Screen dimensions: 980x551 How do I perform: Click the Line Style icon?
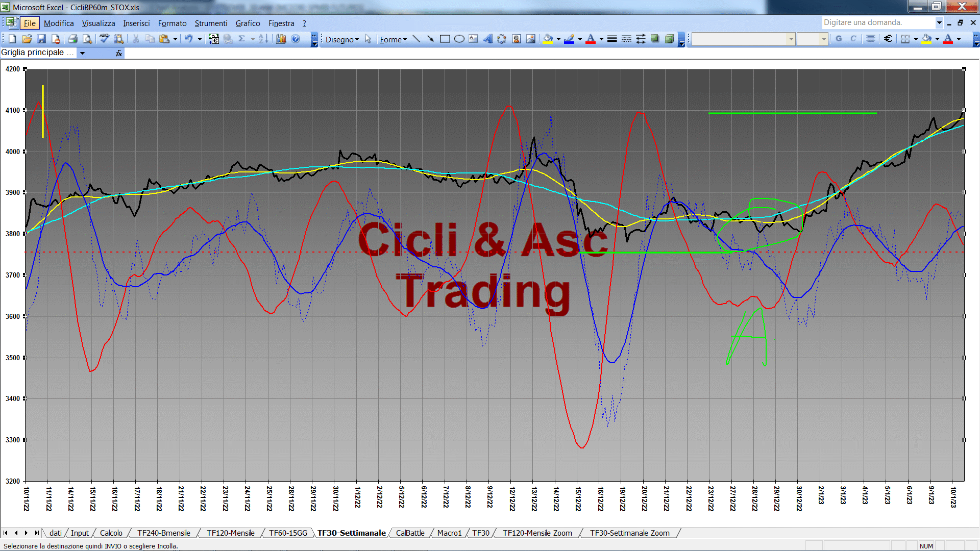click(612, 39)
